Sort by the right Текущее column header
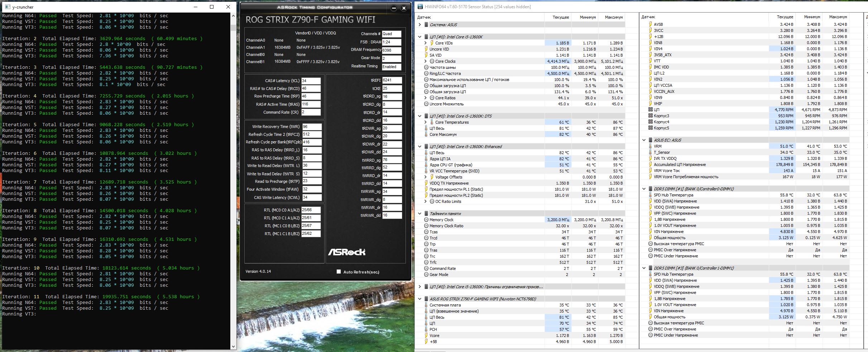 pos(782,17)
